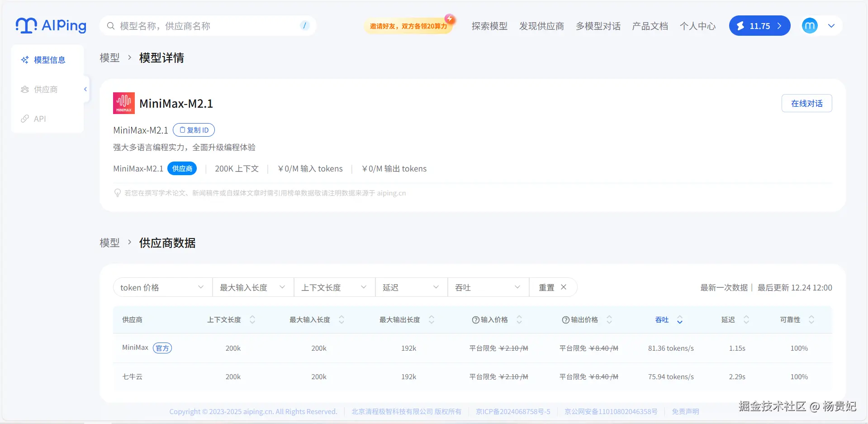Click the 七牛云 supplier row
Viewport: 868px width, 424px height.
(x=472, y=376)
